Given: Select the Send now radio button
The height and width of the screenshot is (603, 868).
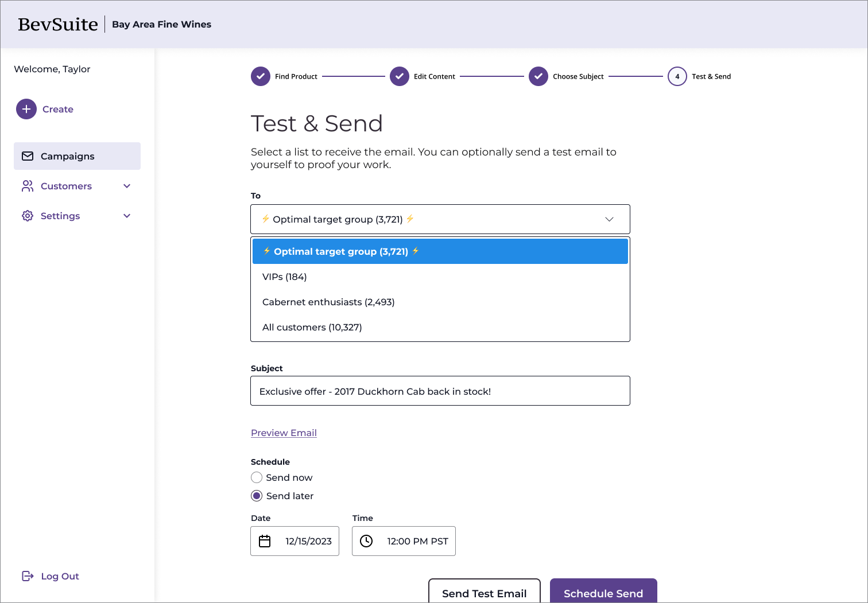Looking at the screenshot, I should (x=257, y=477).
